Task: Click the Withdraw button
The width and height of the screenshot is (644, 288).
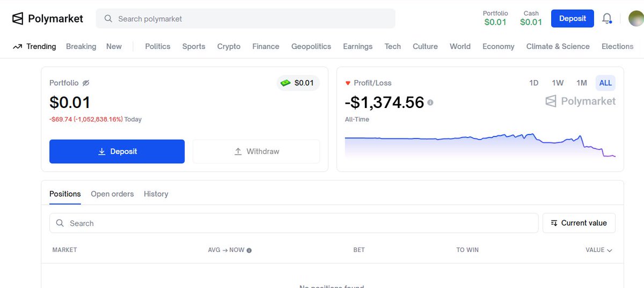Action: click(x=256, y=152)
